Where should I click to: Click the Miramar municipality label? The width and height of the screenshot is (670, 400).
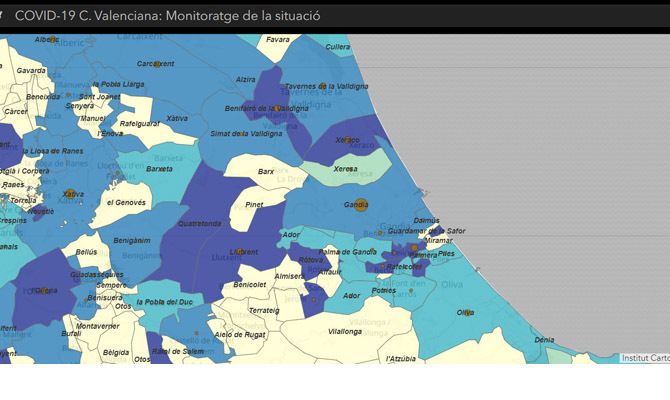(x=438, y=241)
